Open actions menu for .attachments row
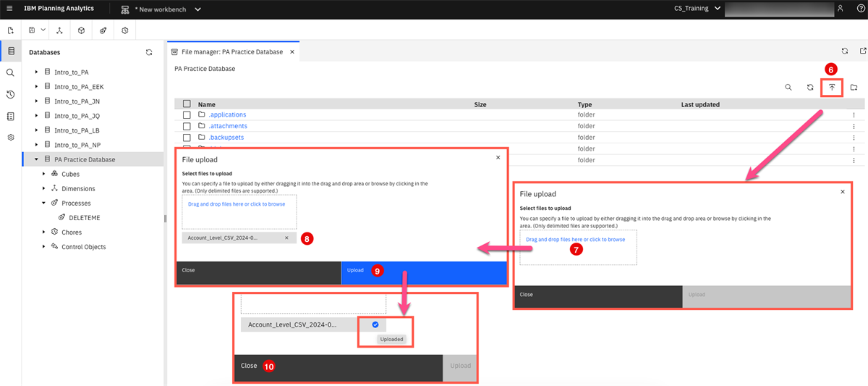This screenshot has width=868, height=386. point(854,126)
